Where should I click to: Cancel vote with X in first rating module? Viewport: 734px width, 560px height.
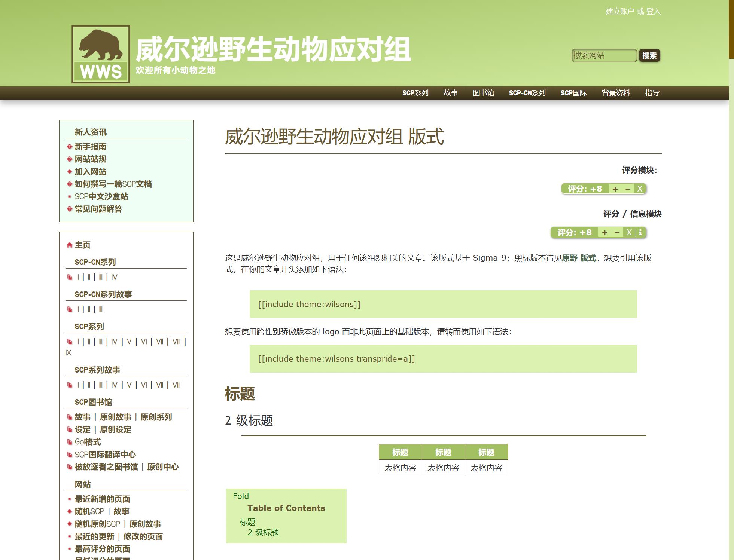pyautogui.click(x=640, y=189)
